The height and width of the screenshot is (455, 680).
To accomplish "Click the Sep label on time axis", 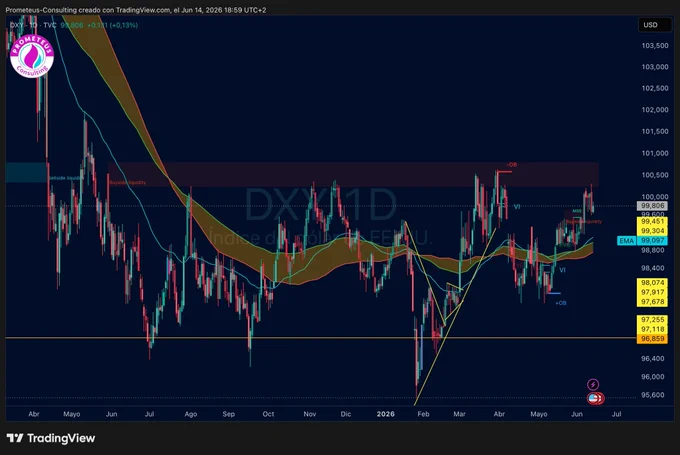I will (x=229, y=414).
